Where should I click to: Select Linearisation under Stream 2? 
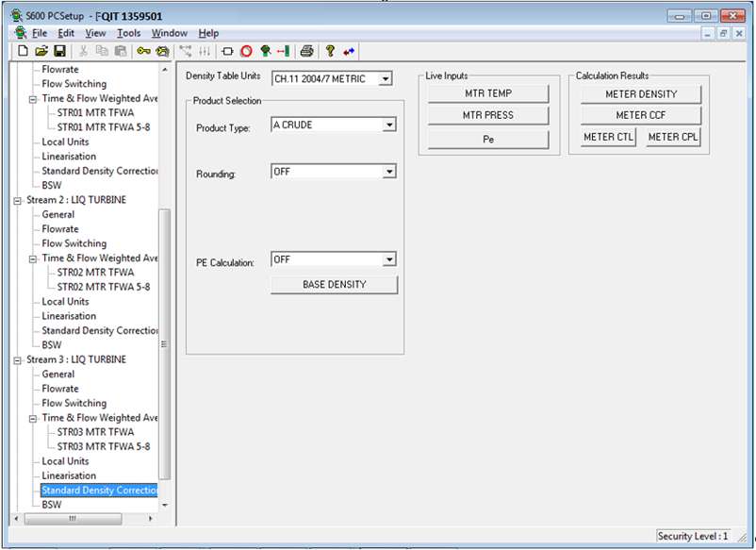[x=69, y=316]
